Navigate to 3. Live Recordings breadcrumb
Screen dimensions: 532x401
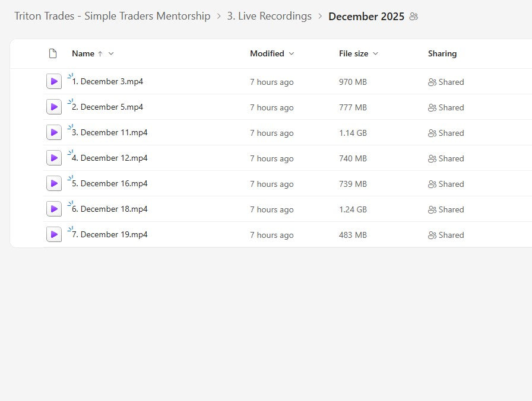click(x=269, y=16)
